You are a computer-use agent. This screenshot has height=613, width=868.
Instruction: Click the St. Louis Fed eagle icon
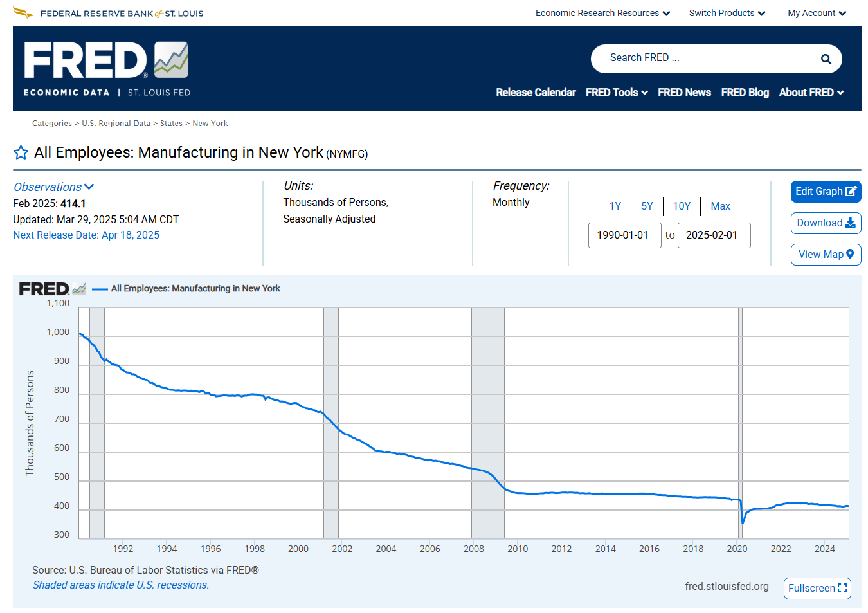pyautogui.click(x=23, y=13)
